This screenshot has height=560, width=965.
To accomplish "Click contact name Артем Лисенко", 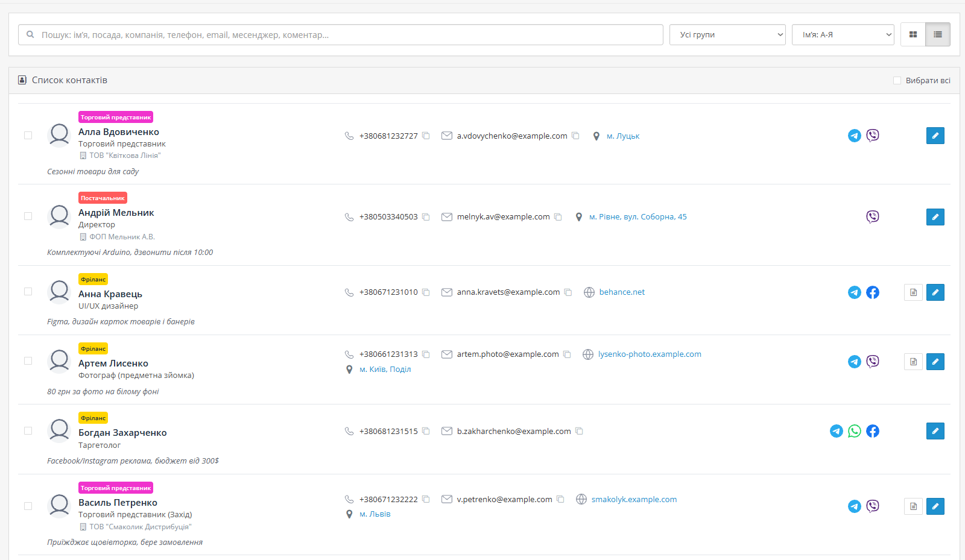I will pyautogui.click(x=113, y=363).
